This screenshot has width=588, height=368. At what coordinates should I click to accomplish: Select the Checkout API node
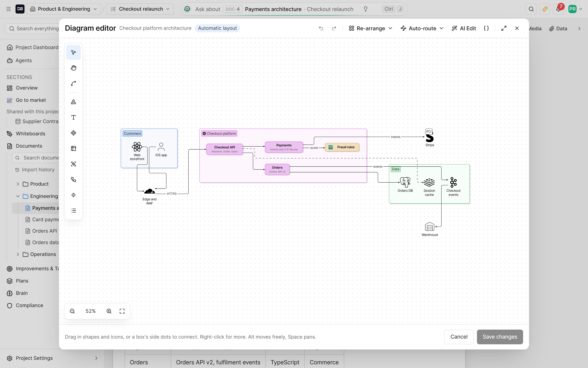[225, 149]
